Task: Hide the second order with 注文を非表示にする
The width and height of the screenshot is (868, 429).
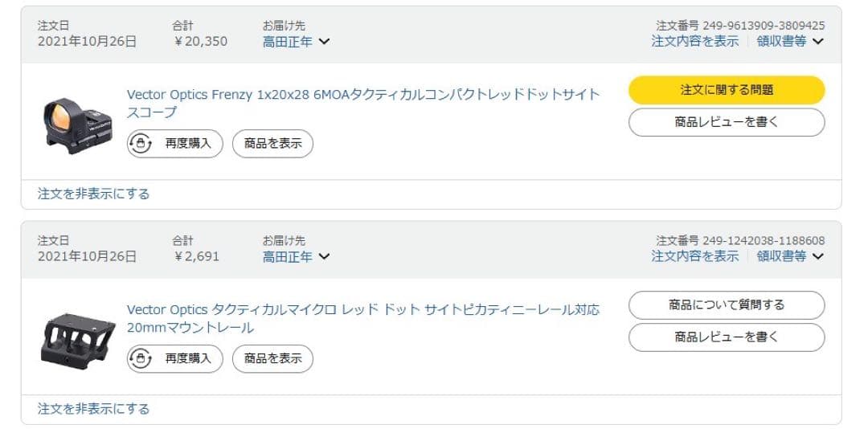Action: (93, 409)
